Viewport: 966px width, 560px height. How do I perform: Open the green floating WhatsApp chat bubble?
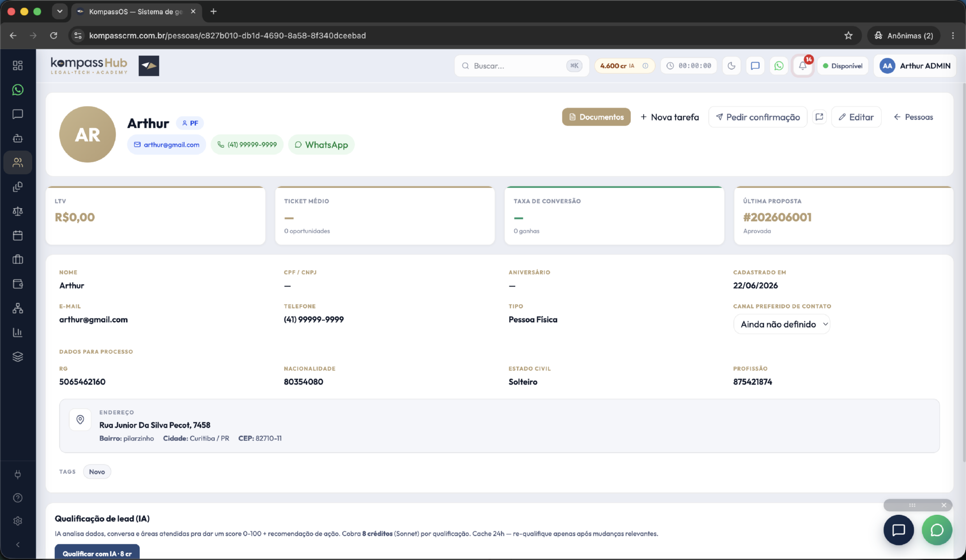pyautogui.click(x=937, y=530)
